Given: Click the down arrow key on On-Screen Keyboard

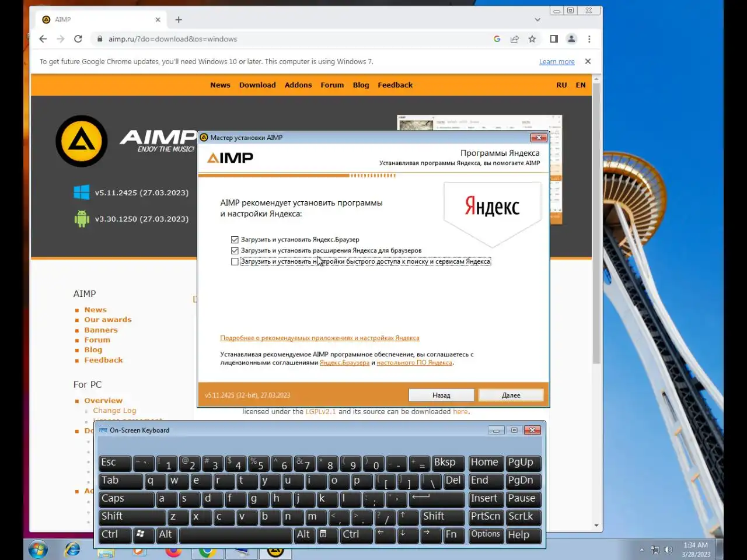Looking at the screenshot, I should pyautogui.click(x=408, y=534).
